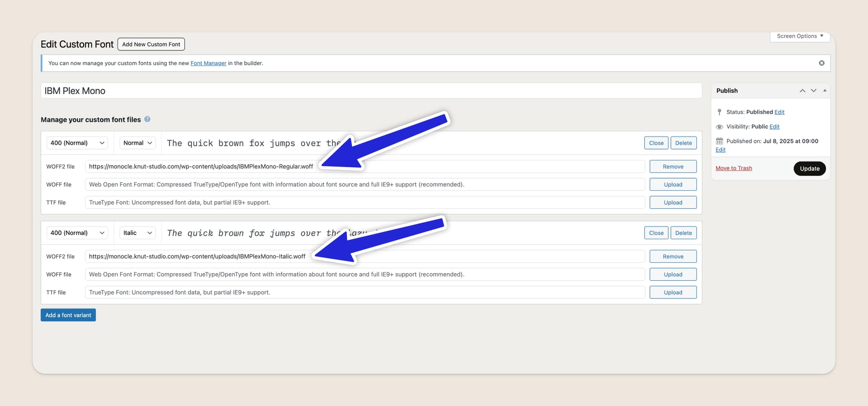
Task: Open style dropdown showing Italic
Action: 137,233
